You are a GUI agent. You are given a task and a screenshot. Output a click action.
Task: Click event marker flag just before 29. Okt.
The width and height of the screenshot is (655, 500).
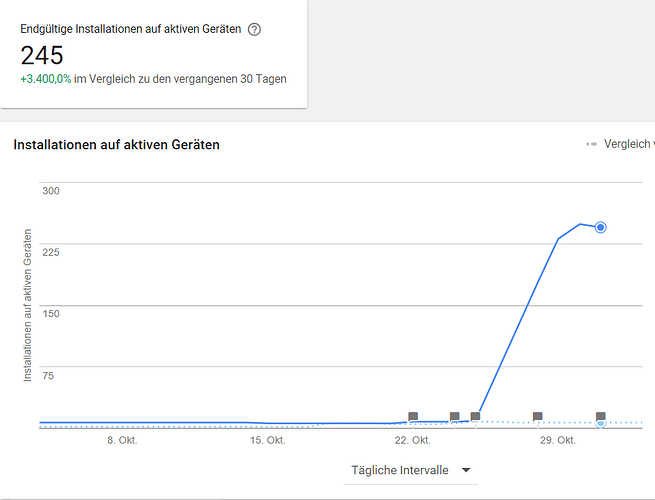[538, 416]
